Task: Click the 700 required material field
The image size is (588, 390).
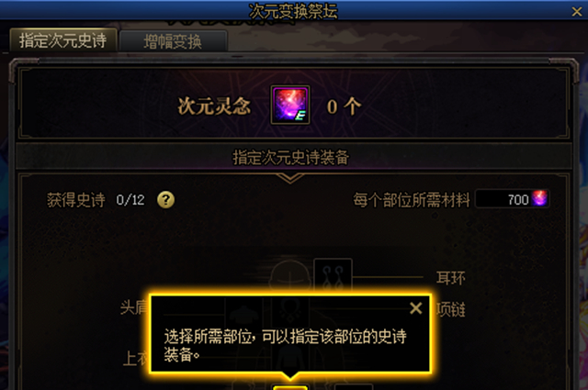Action: click(513, 199)
